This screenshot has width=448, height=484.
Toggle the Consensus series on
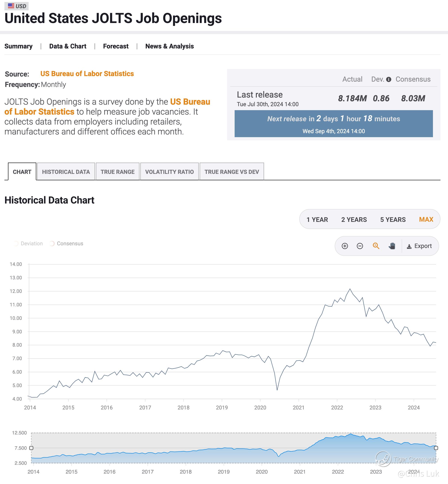click(66, 244)
